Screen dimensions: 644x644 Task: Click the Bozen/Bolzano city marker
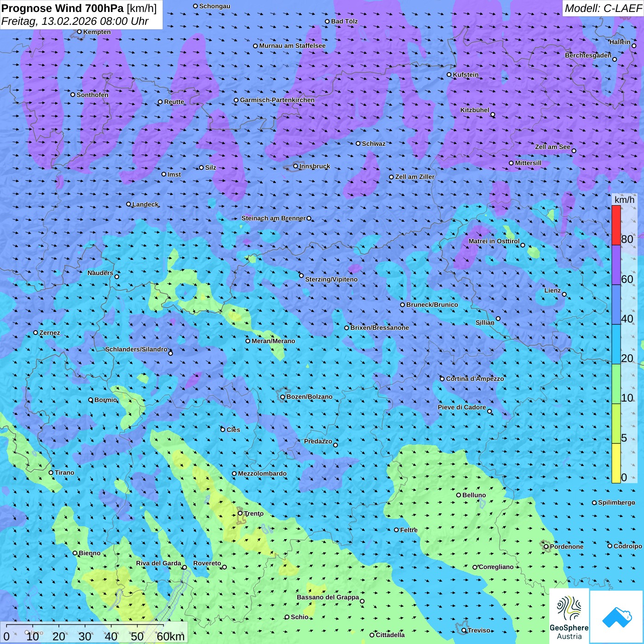coord(283,397)
